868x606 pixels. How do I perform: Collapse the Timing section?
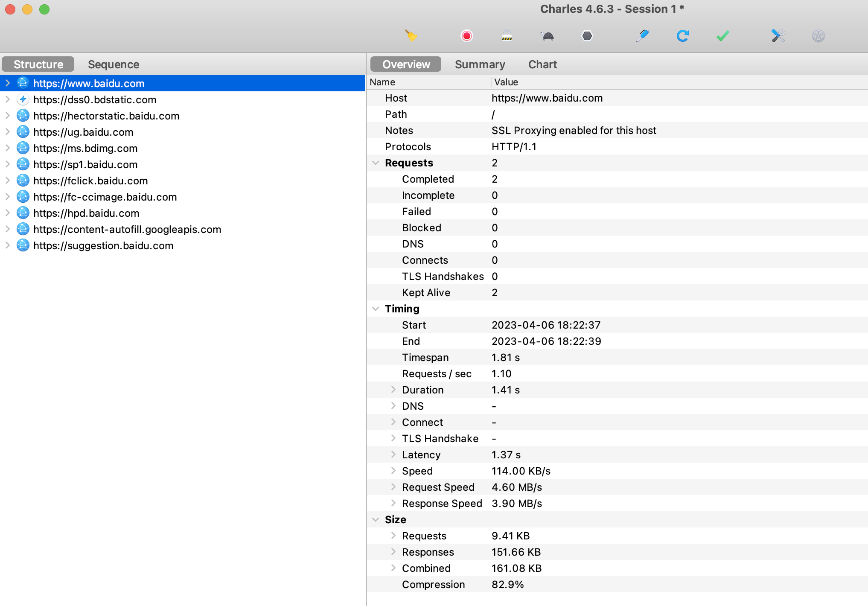click(x=376, y=309)
